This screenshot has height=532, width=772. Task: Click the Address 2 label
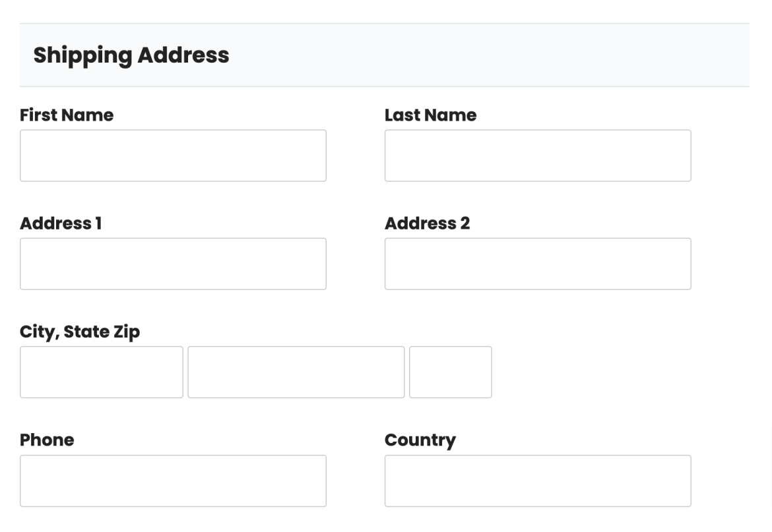[x=426, y=223]
